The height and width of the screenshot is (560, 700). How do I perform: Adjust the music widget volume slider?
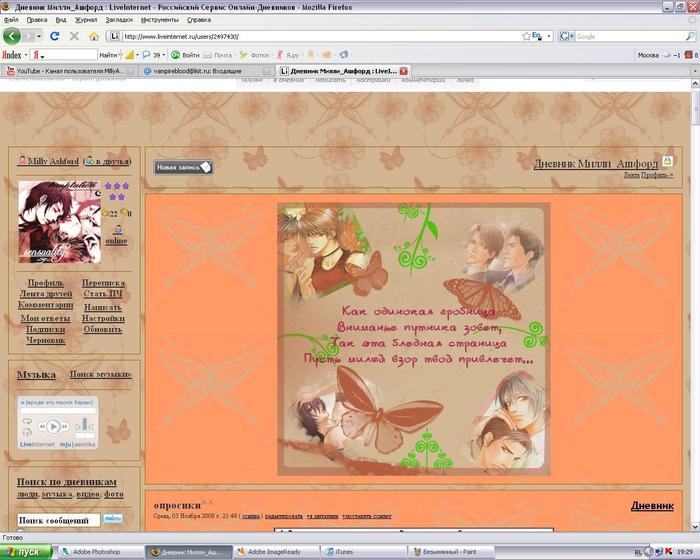click(85, 426)
